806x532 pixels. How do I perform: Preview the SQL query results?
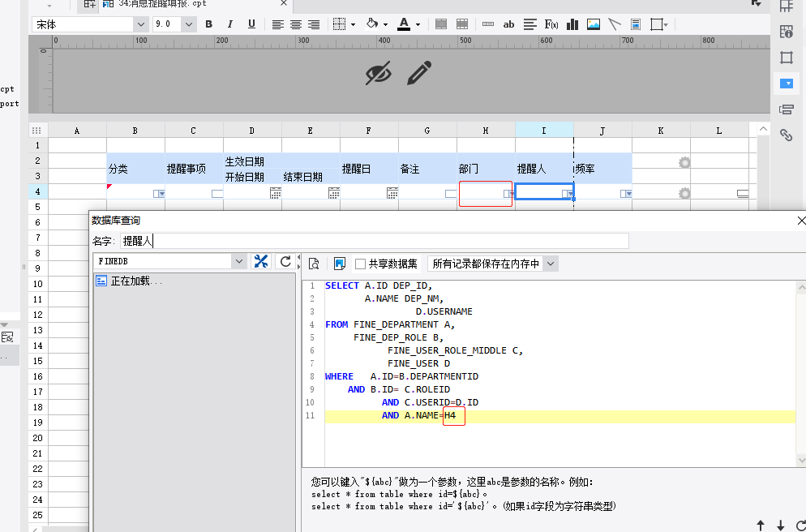pos(314,264)
